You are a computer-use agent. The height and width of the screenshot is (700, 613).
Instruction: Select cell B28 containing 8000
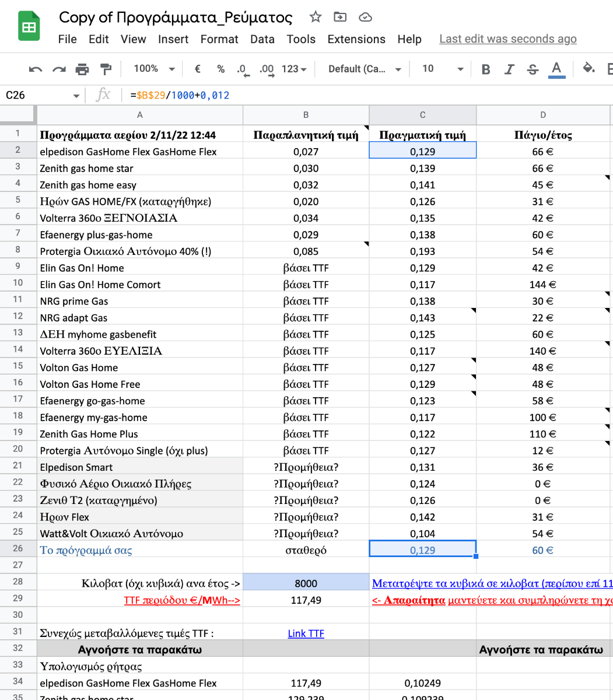coord(306,582)
